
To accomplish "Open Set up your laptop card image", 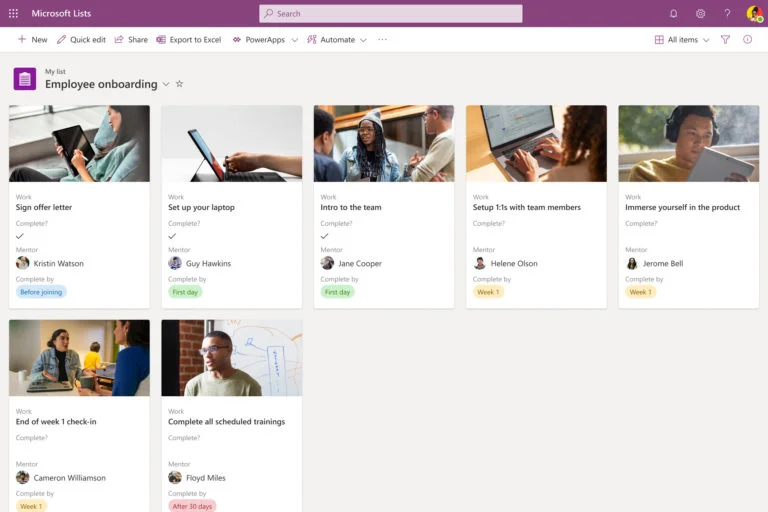I will (232, 144).
